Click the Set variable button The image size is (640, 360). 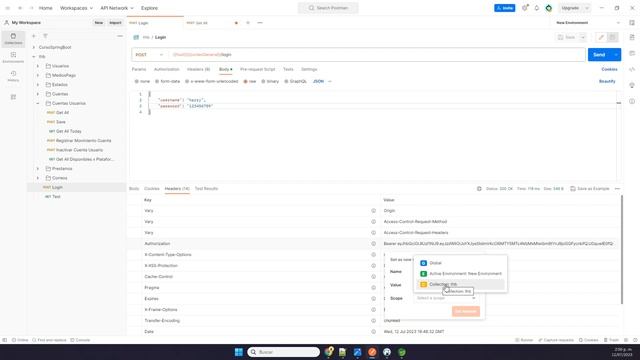[x=466, y=311]
